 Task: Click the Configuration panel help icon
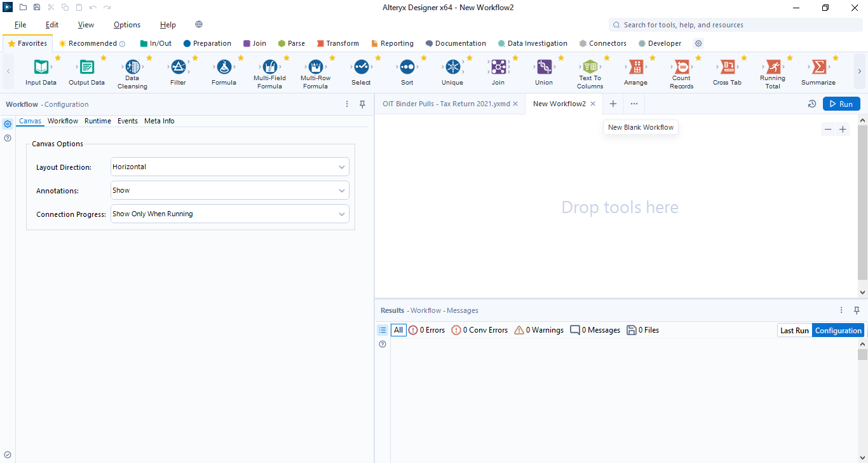point(8,138)
